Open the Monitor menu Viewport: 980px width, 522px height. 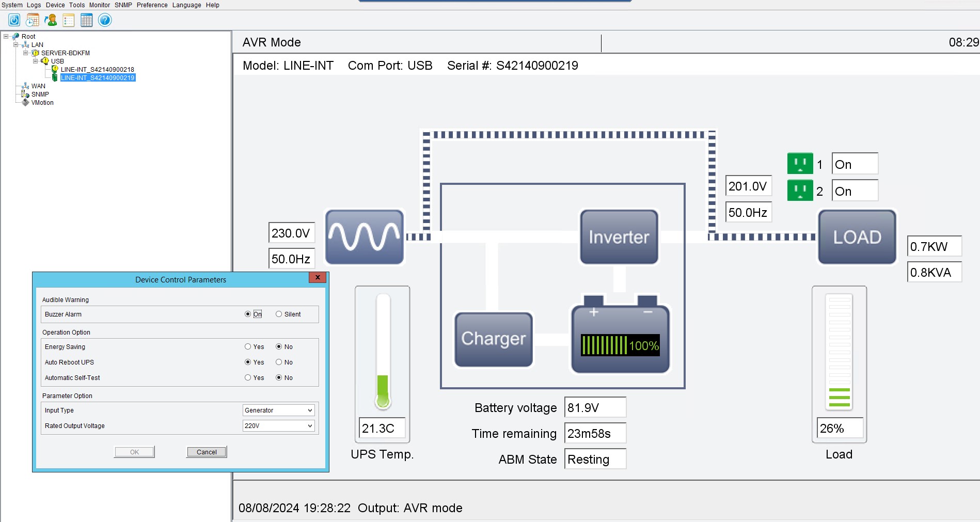[x=99, y=5]
